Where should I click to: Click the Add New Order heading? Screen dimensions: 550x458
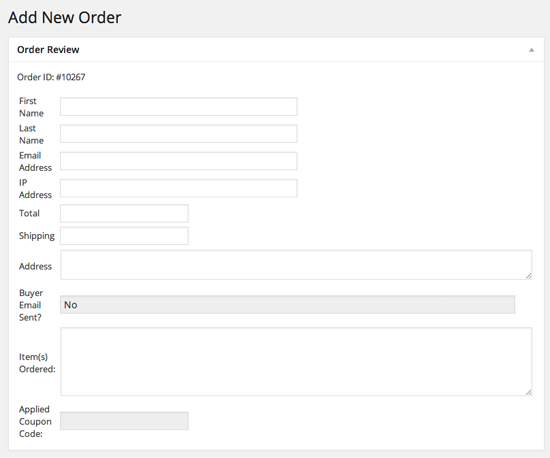(x=65, y=18)
